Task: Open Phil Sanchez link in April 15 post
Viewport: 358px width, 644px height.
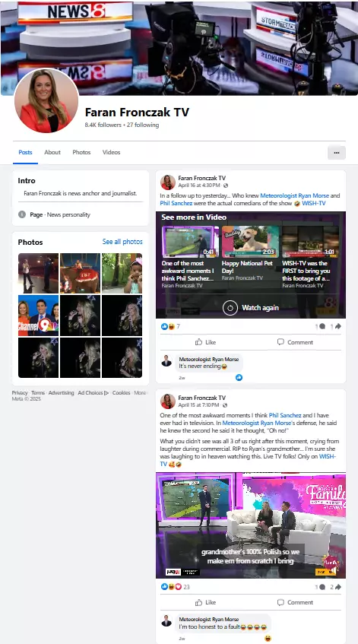Action: [285, 415]
